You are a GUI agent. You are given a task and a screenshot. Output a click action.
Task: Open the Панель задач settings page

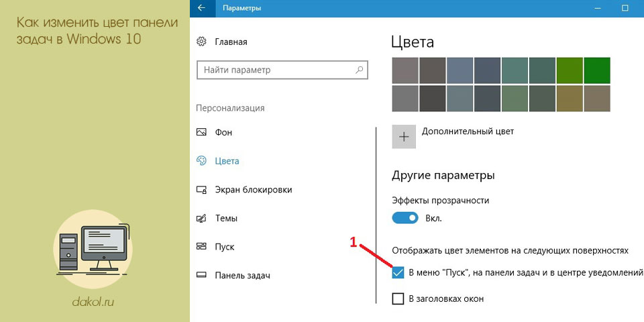tap(242, 276)
